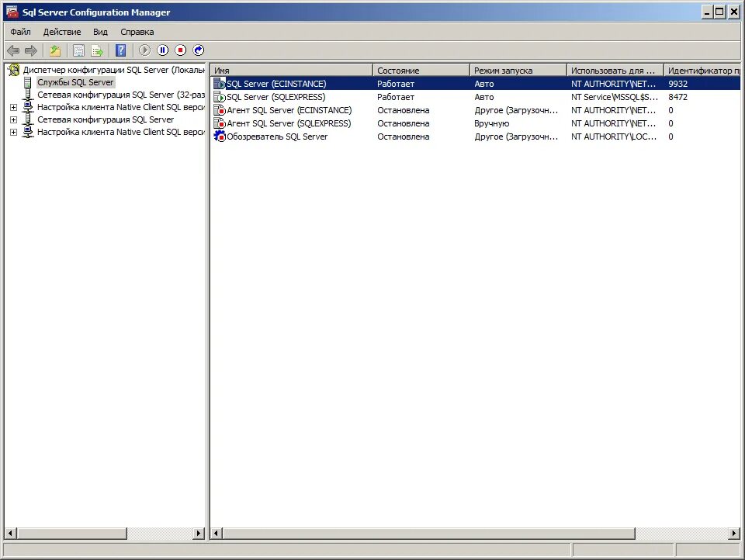
Task: Click the Start service play icon
Action: click(x=144, y=50)
